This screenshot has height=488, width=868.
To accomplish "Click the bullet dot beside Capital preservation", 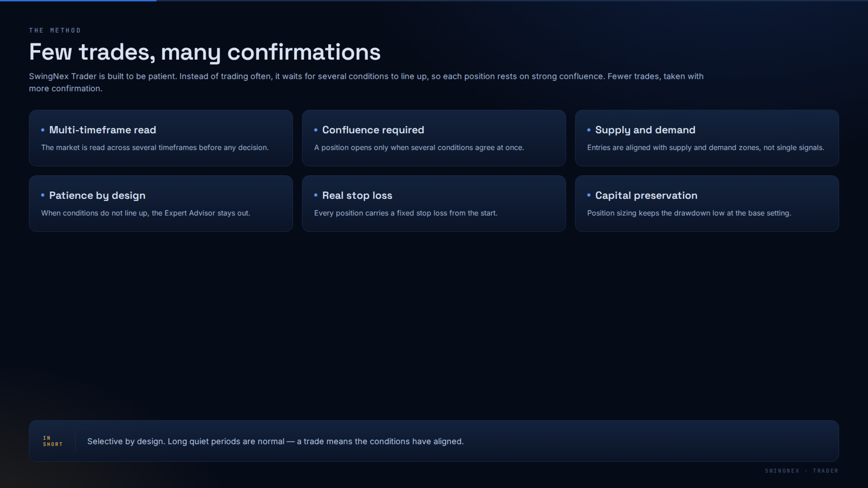I will click(x=589, y=195).
